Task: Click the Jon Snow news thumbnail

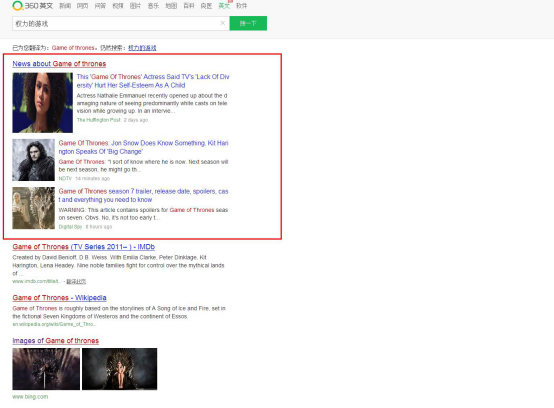Action: click(x=34, y=160)
